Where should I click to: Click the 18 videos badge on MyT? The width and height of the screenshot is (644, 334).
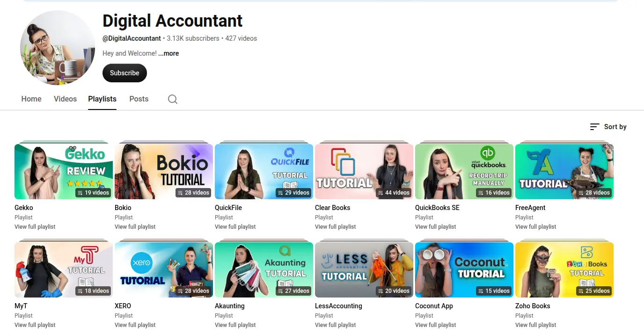93,291
